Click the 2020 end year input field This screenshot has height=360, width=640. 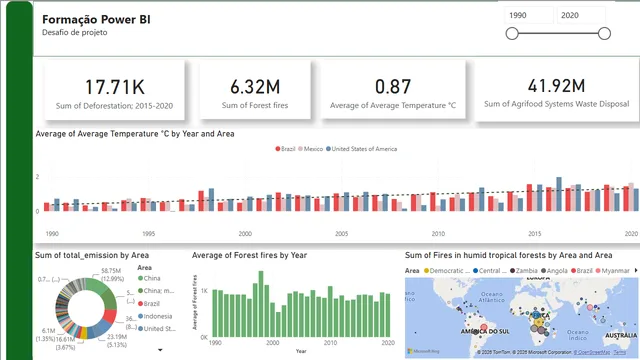click(581, 16)
